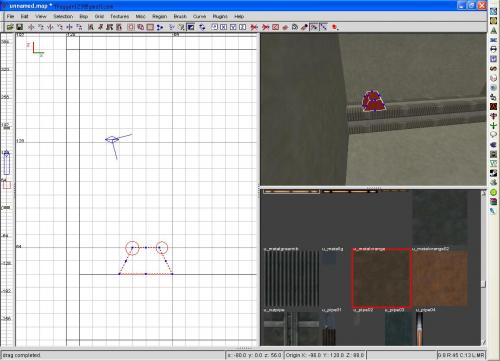Toggle weld equal patch points
500x361 pixels.
[x=314, y=27]
